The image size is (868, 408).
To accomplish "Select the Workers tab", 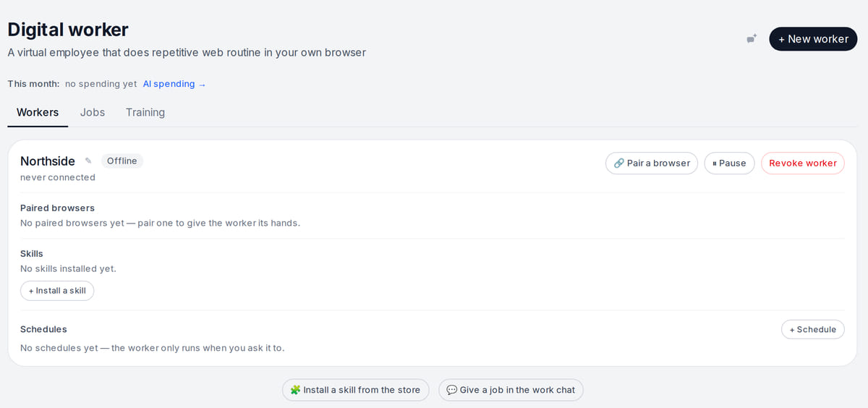I will click(x=38, y=112).
